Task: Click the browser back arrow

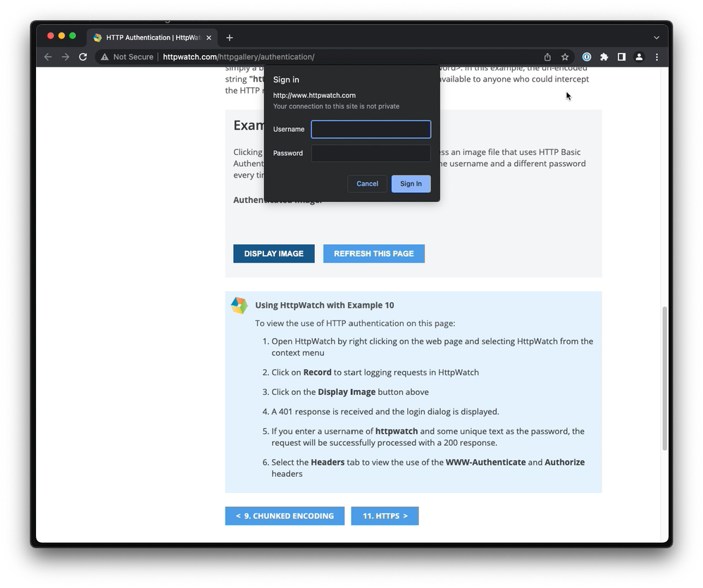Action: (x=48, y=57)
